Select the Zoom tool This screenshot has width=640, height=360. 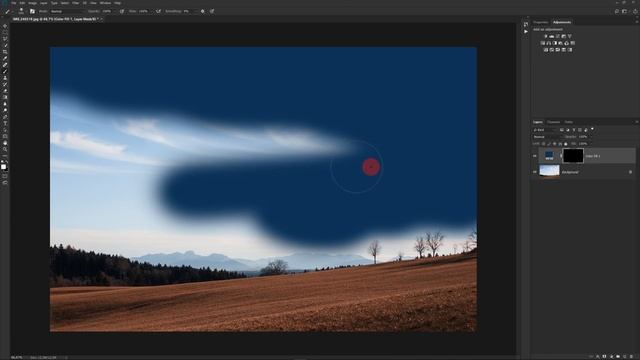coord(5,150)
